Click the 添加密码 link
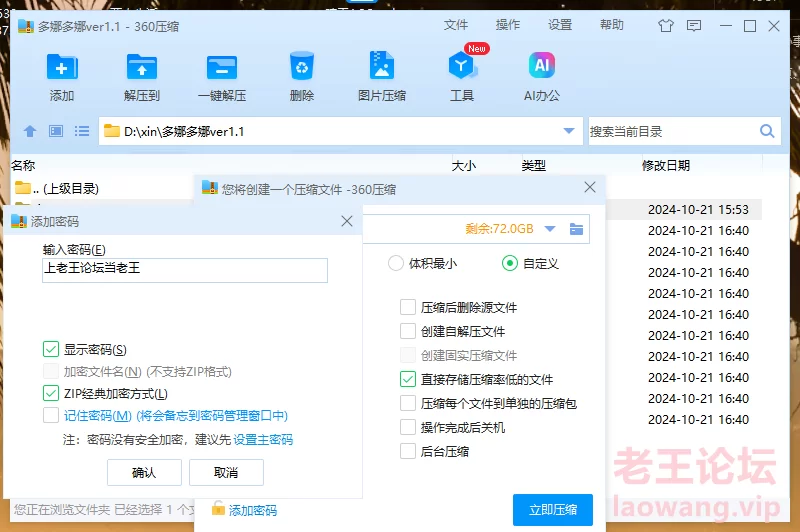 [x=253, y=510]
